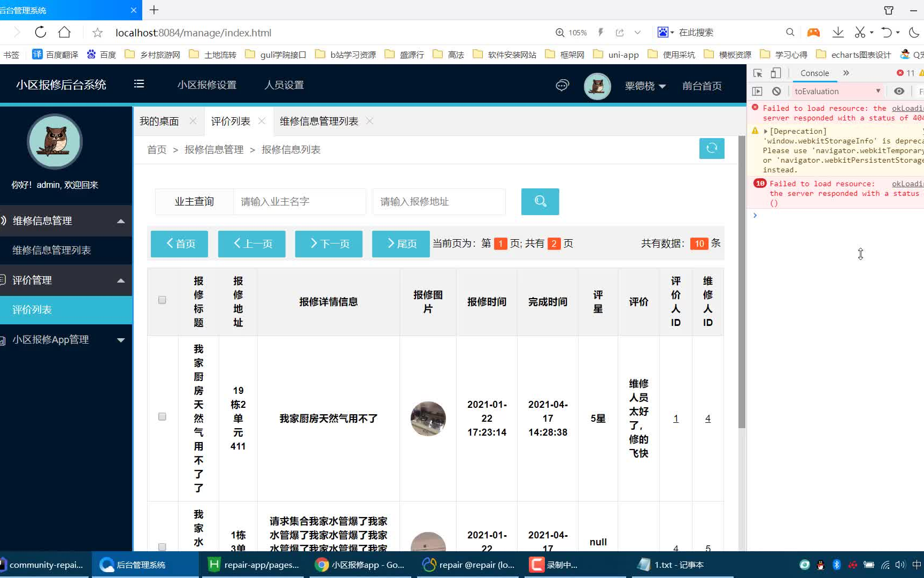Show DevTools console sidebar icon
Viewport: 924px width, 578px height.
pyautogui.click(x=757, y=92)
